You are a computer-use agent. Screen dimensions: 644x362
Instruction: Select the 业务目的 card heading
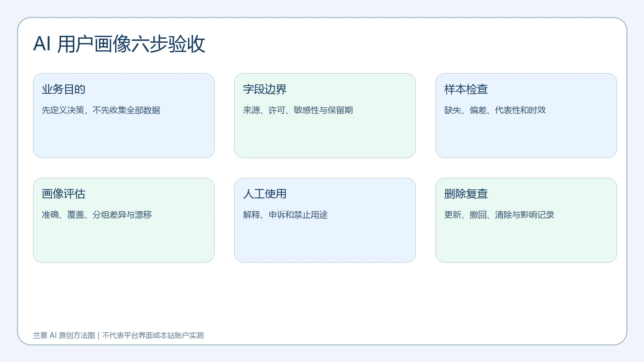click(64, 89)
